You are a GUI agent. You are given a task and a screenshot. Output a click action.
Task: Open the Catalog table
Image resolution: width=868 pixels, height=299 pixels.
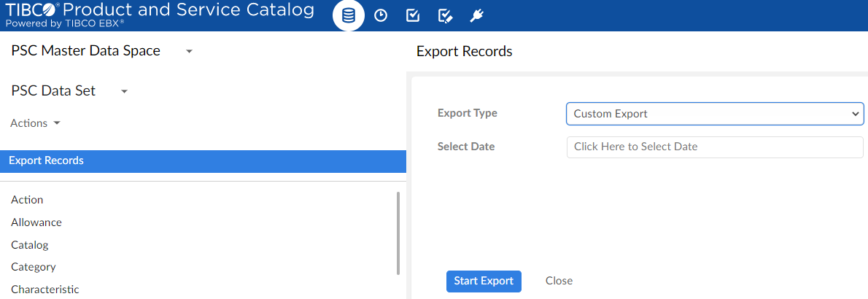(30, 245)
